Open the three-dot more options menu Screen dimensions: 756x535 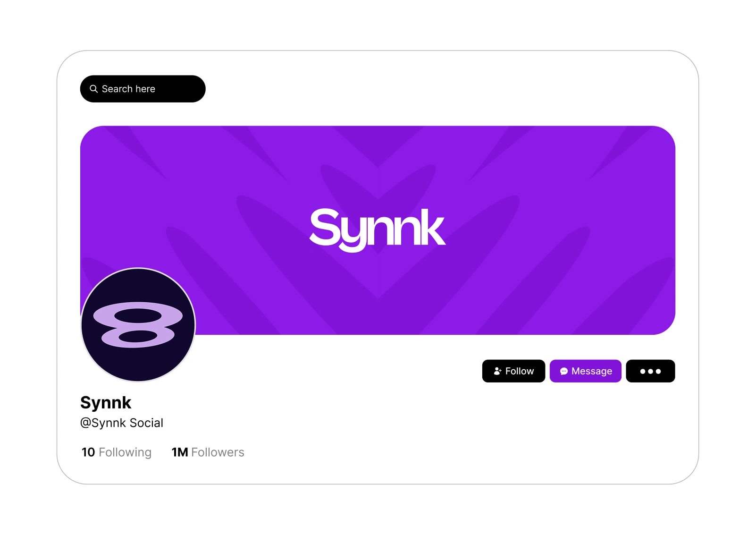click(650, 371)
